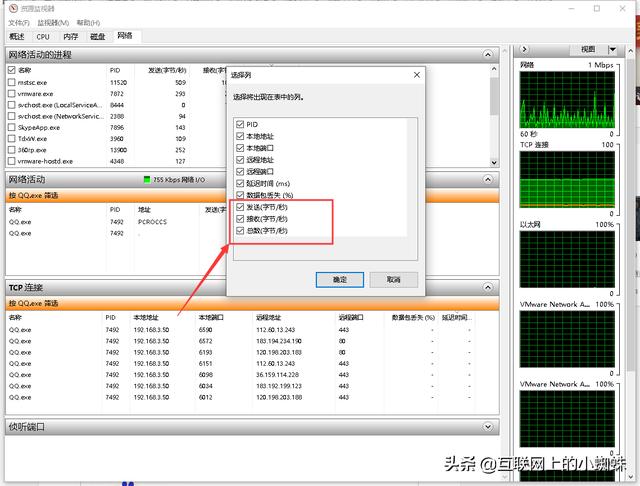The width and height of the screenshot is (640, 486).
Task: Toggle the 发送(字节/秒) checkbox
Action: [240, 207]
